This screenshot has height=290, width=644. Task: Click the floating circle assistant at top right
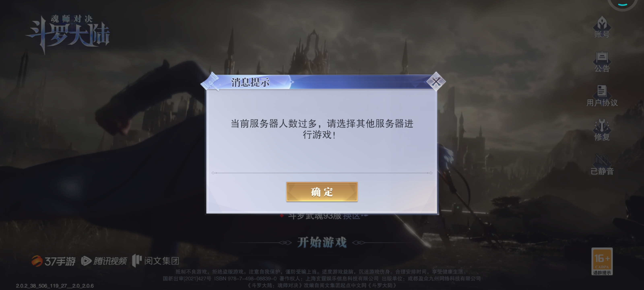pyautogui.click(x=622, y=3)
